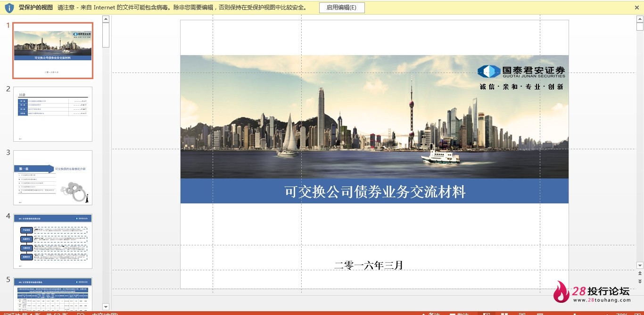Select slide 5 thumbnail with table
Image resolution: width=644 pixels, height=315 pixels.
[x=53, y=294]
